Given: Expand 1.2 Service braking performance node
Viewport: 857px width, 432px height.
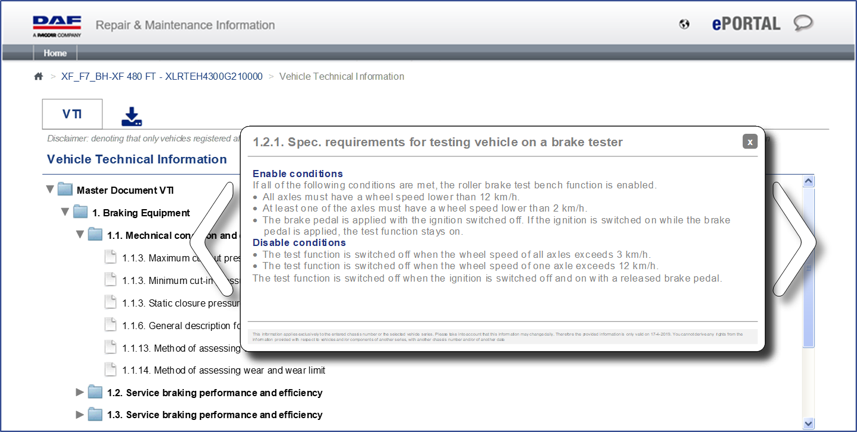Looking at the screenshot, I should 80,392.
